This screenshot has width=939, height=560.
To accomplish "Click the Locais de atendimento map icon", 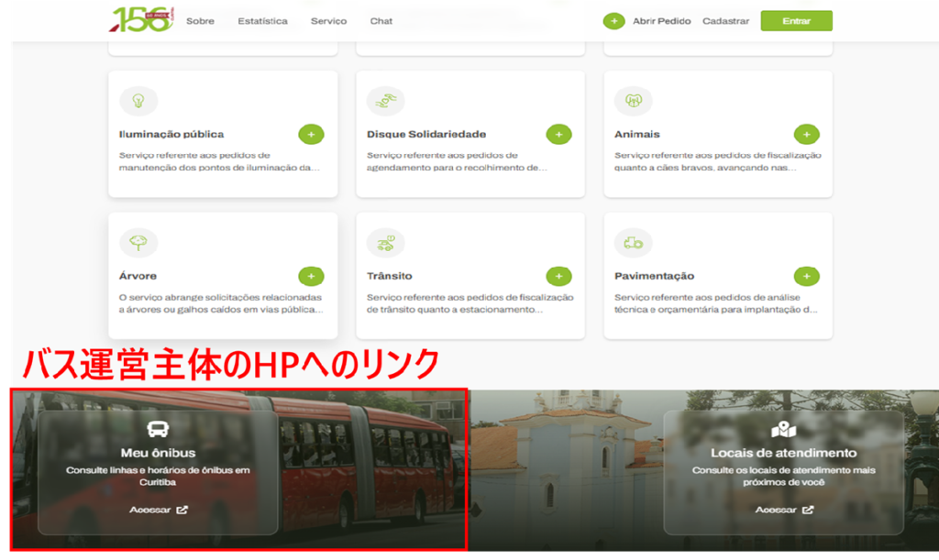I will pyautogui.click(x=783, y=429).
